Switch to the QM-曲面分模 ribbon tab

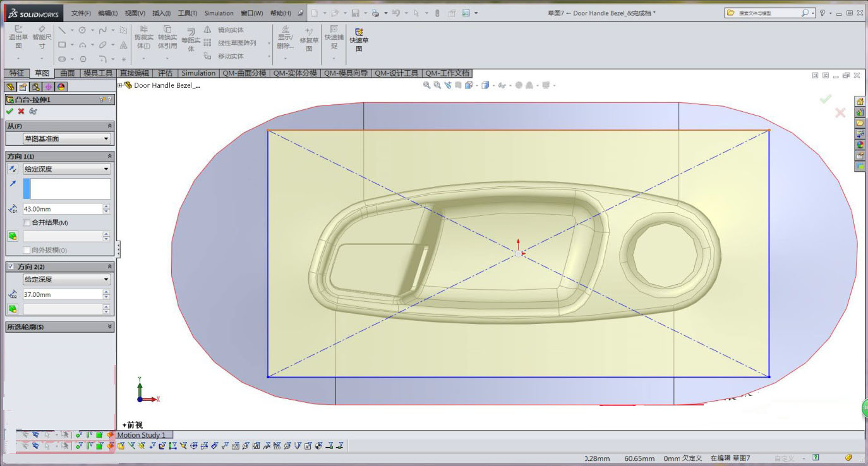[244, 73]
